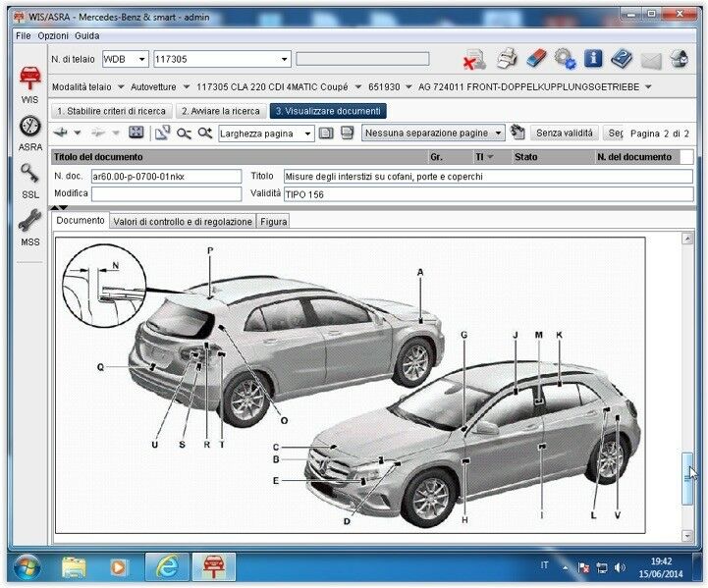Expand the Modalità telaio dropdown

click(121, 86)
